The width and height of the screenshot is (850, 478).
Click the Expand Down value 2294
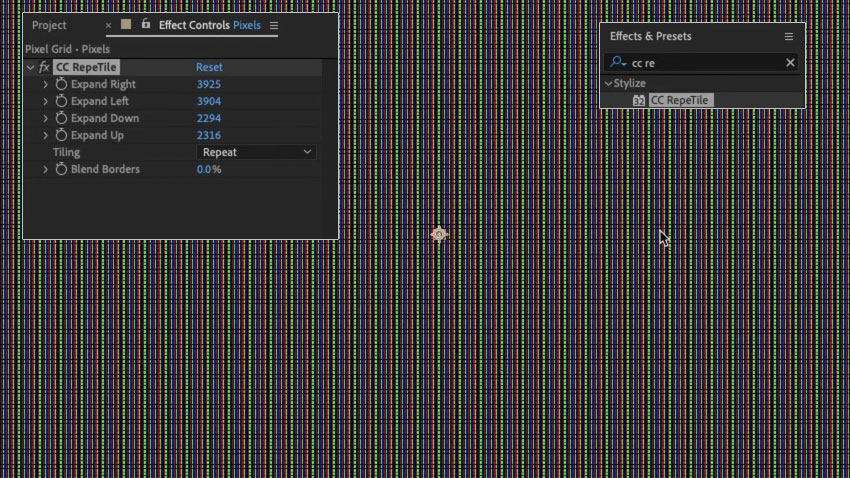click(209, 118)
